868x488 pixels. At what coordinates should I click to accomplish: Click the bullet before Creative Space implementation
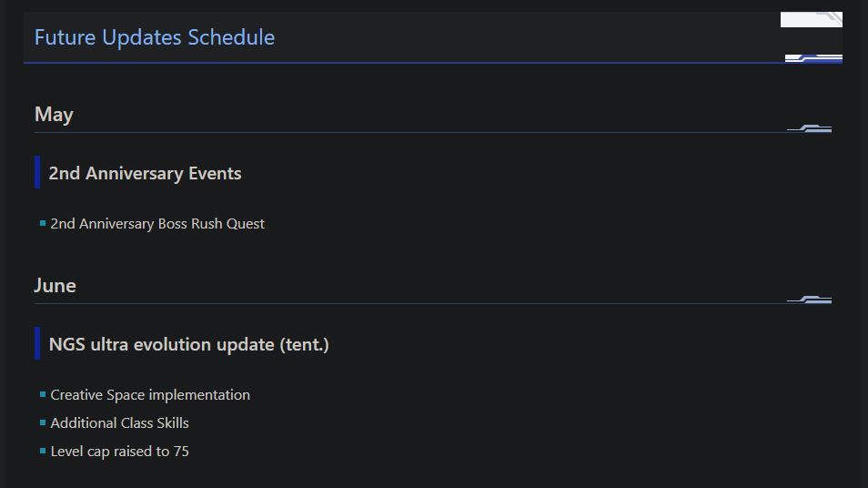(x=43, y=394)
